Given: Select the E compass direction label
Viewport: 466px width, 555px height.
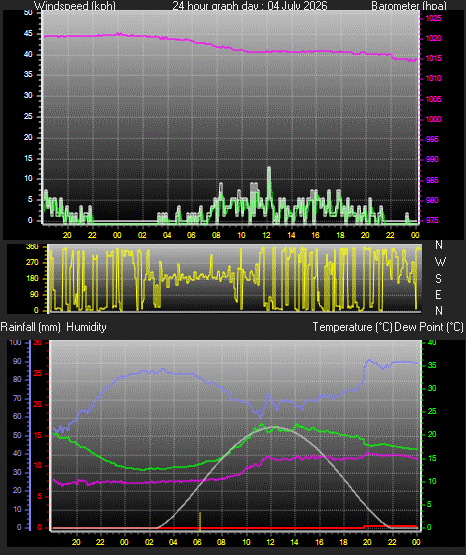Looking at the screenshot, I should pyautogui.click(x=438, y=294).
